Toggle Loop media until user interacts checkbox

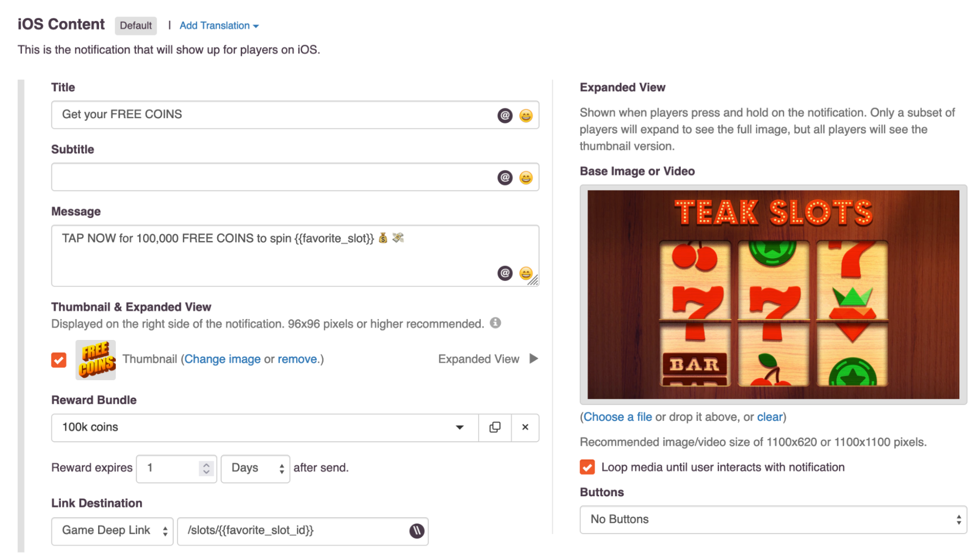[587, 467]
